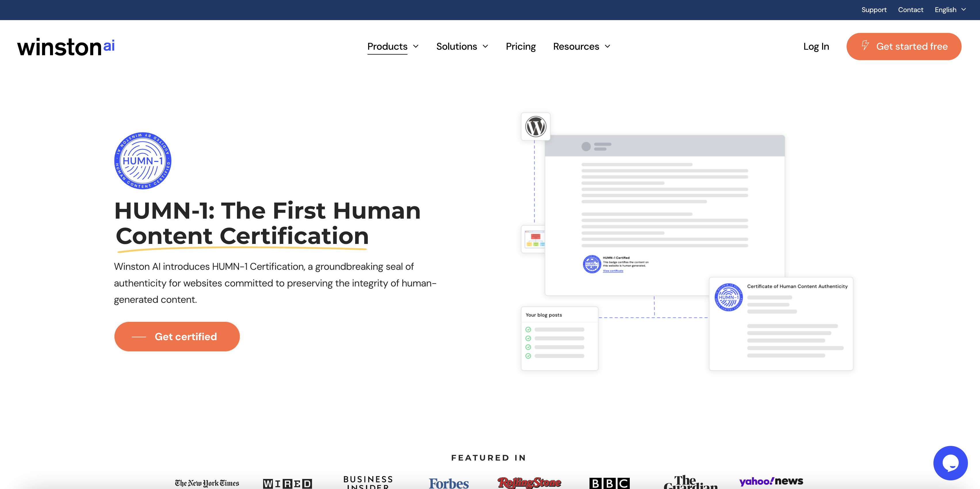Click the Get certified button

point(177,336)
